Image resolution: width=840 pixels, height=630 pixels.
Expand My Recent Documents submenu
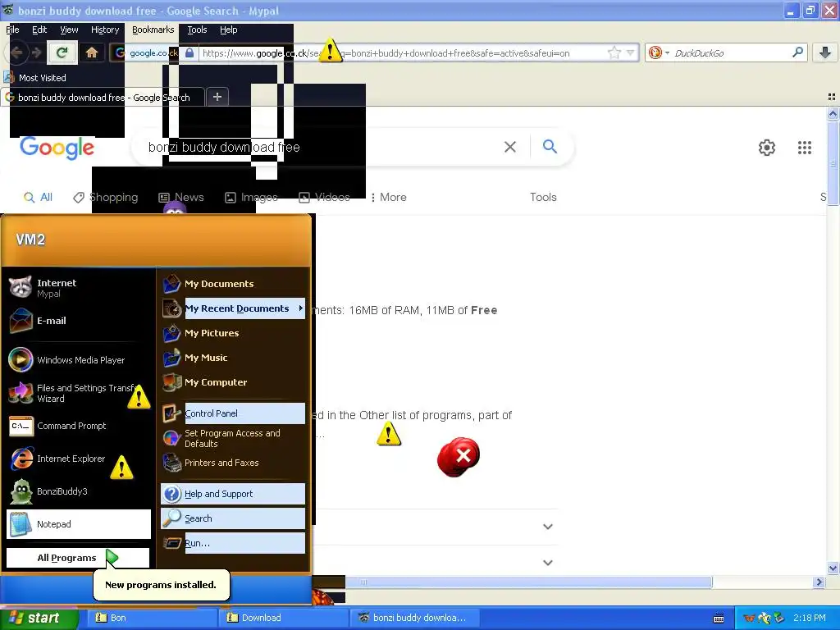point(233,308)
